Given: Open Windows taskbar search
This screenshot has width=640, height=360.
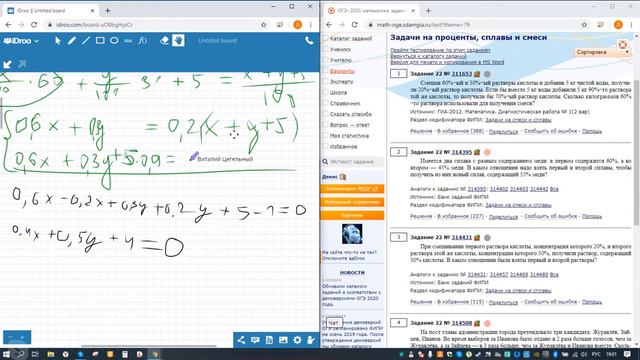Looking at the screenshot, I should click(20, 354).
